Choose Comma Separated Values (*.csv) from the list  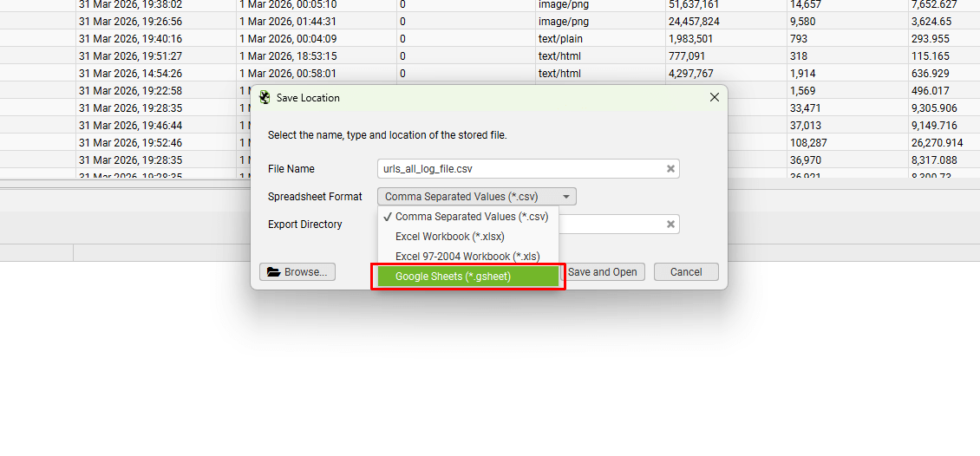pos(468,217)
